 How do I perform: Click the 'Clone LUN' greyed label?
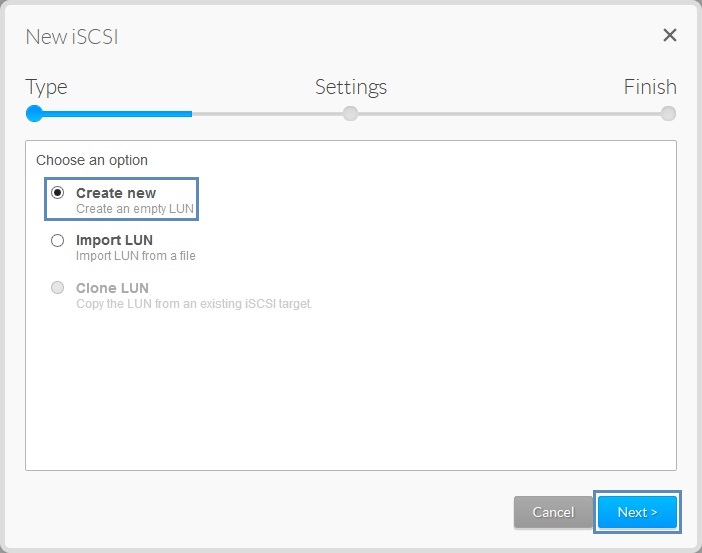coord(112,288)
